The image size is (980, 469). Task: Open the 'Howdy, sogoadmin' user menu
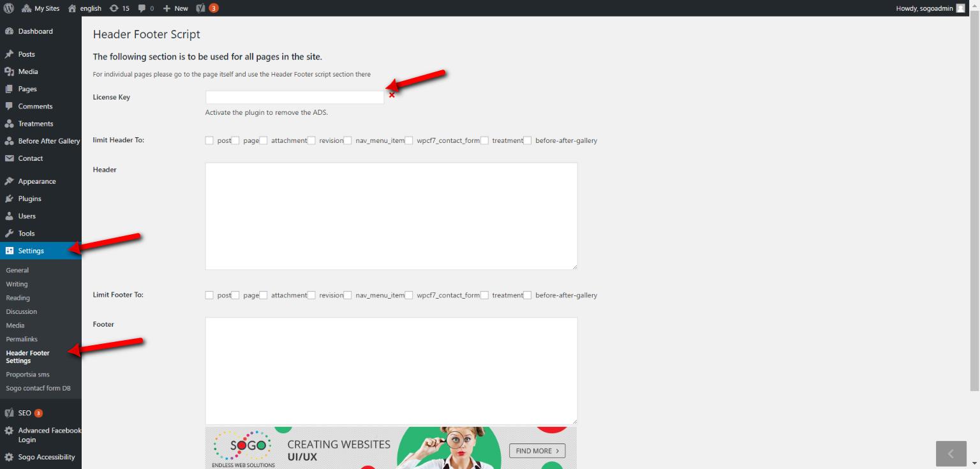[930, 8]
